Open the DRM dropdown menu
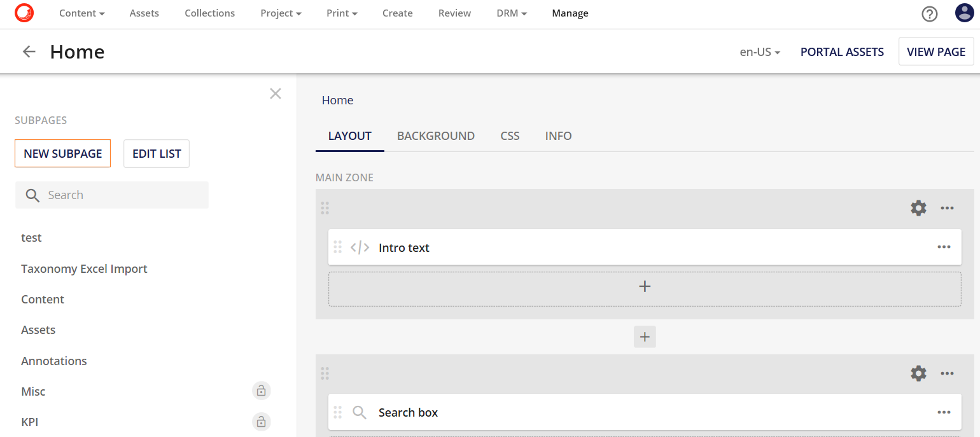 511,13
